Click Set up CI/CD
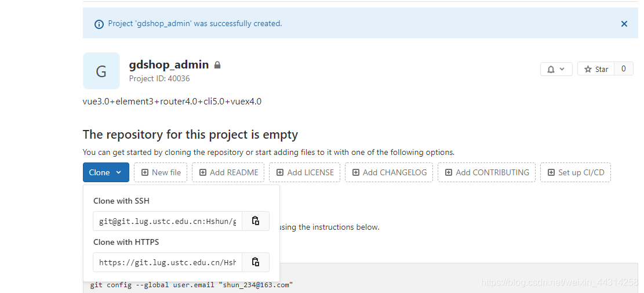Viewport: 644px width, 293px height. 576,172
